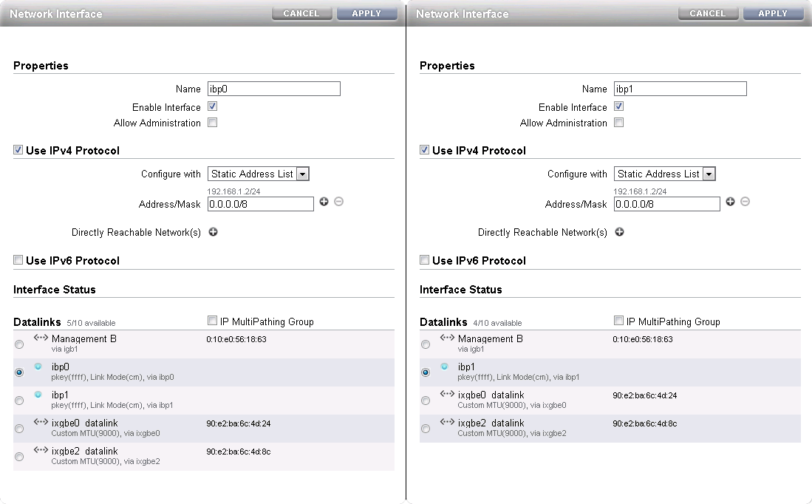Disable Enable Interface for ibp0
Screen dimensions: 812x504
click(x=212, y=106)
